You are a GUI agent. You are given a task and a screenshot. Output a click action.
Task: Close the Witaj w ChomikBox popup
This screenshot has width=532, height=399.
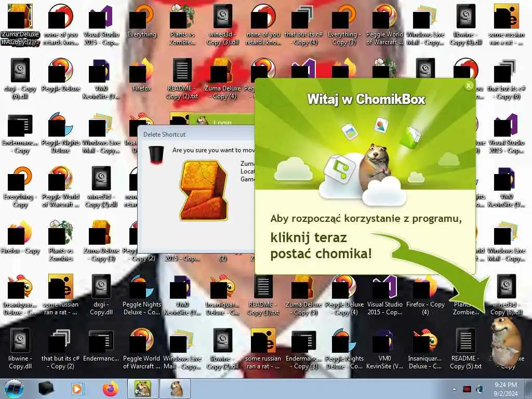[469, 86]
